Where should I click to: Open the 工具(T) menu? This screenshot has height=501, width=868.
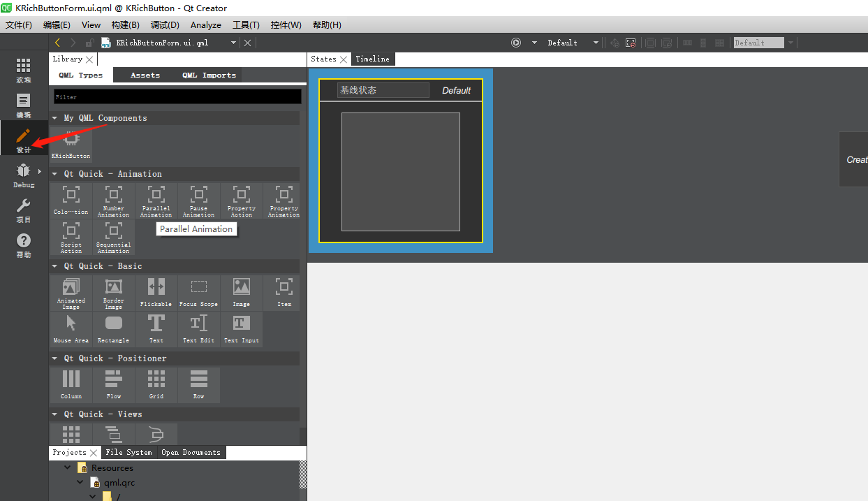(x=245, y=24)
